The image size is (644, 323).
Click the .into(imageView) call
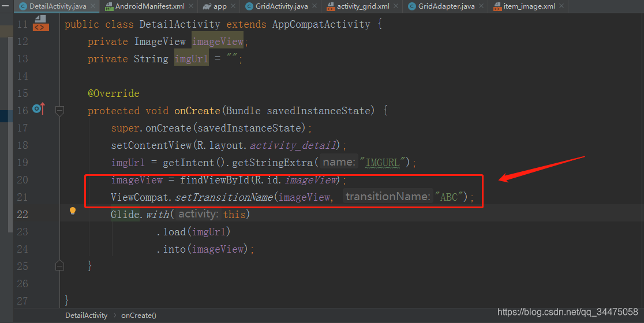(x=203, y=249)
